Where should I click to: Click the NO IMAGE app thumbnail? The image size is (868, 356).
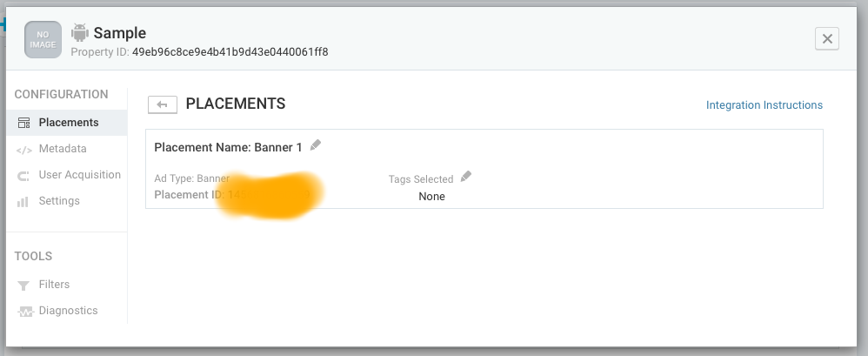pyautogui.click(x=43, y=40)
